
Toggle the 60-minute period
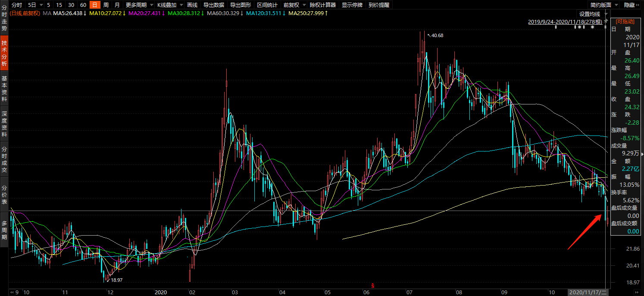pyautogui.click(x=83, y=5)
